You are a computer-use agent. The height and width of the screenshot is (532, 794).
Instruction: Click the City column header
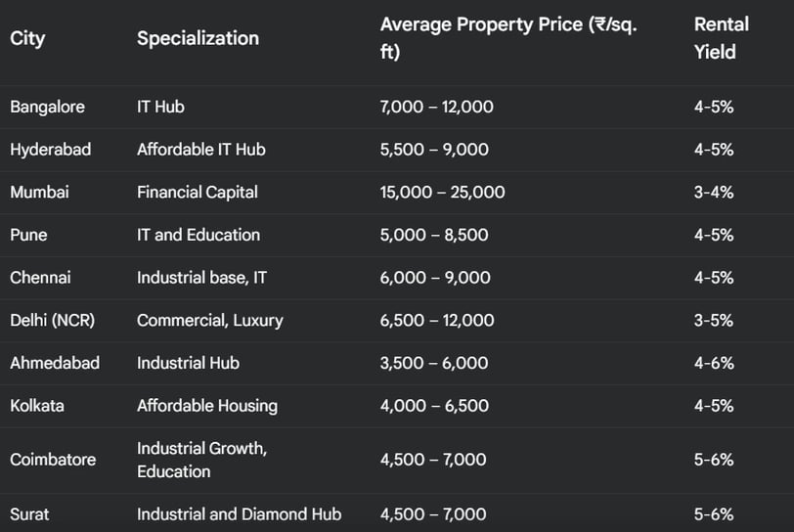(x=27, y=38)
